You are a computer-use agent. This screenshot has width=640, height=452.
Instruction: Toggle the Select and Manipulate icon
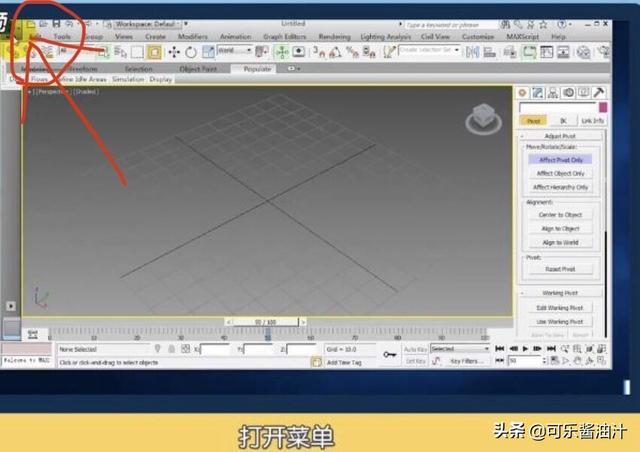[282, 52]
